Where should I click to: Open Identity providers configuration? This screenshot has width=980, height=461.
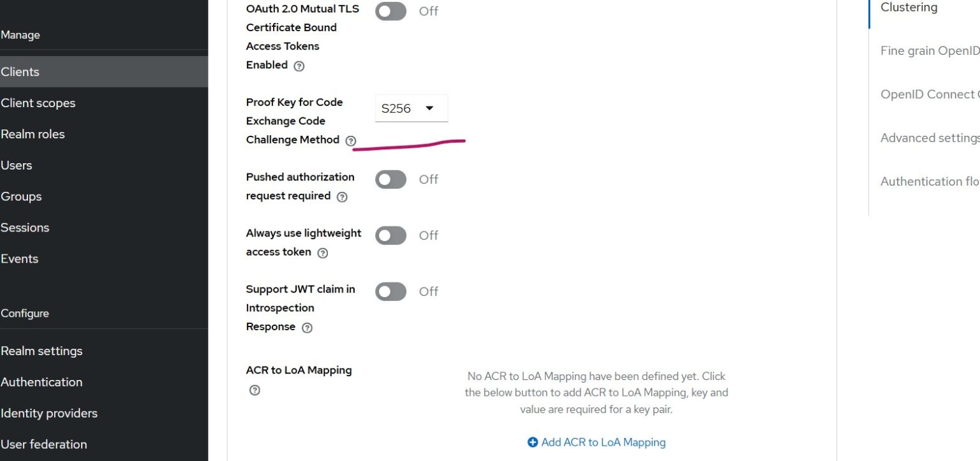tap(49, 413)
